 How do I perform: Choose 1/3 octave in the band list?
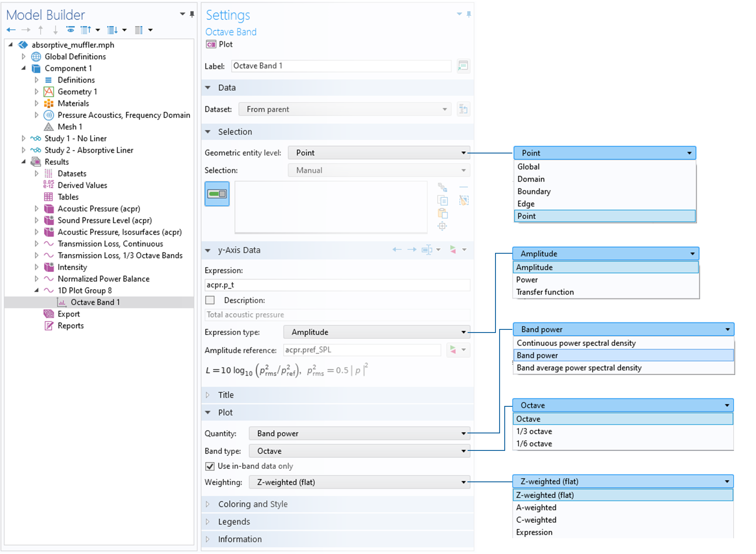point(534,432)
